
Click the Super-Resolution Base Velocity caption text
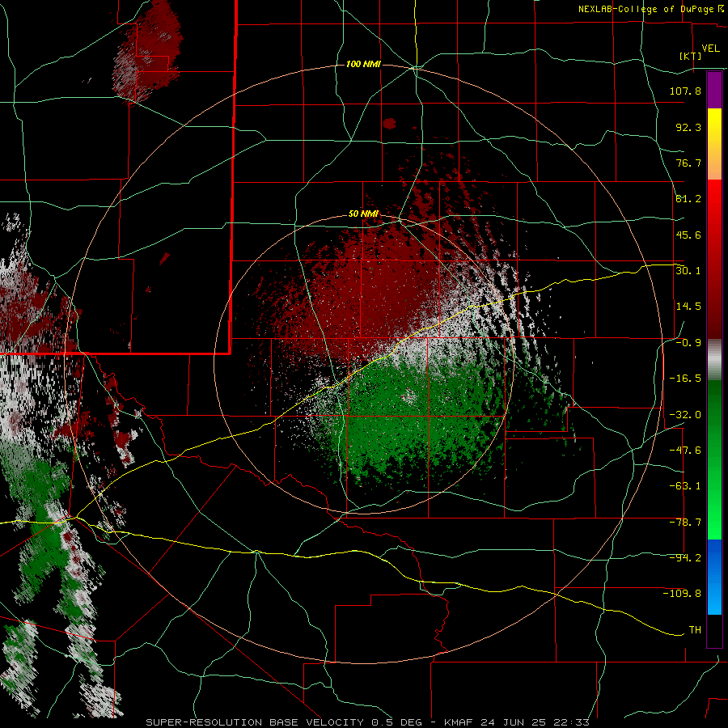point(367,722)
